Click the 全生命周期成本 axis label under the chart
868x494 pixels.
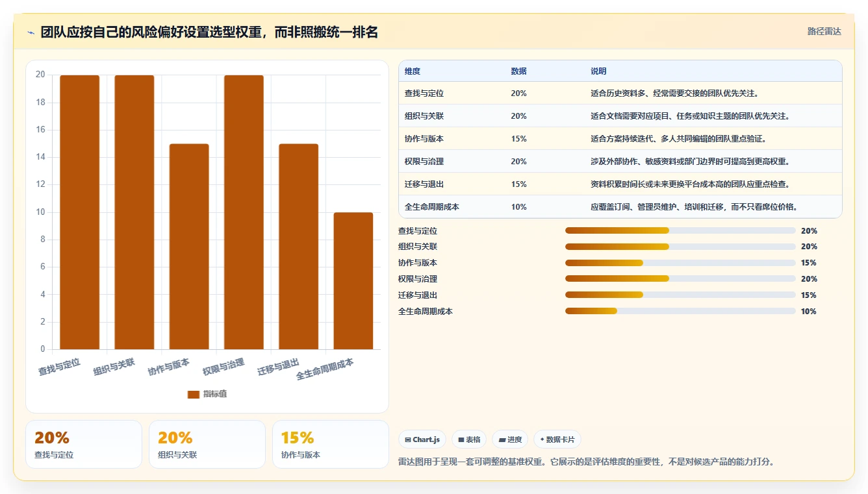point(325,369)
